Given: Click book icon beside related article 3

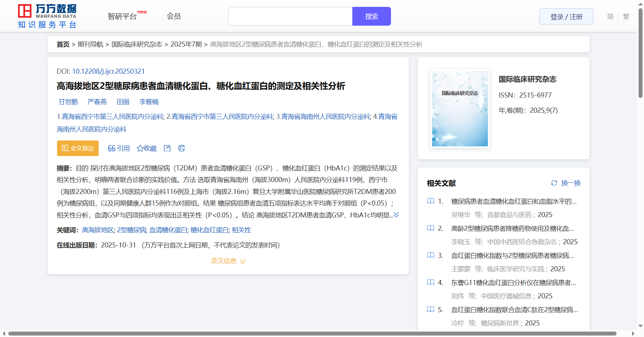Looking at the screenshot, I should 431,255.
